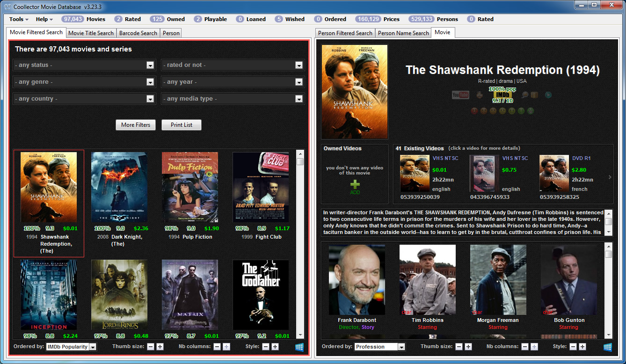Decrease thumb size in movie list

(151, 347)
